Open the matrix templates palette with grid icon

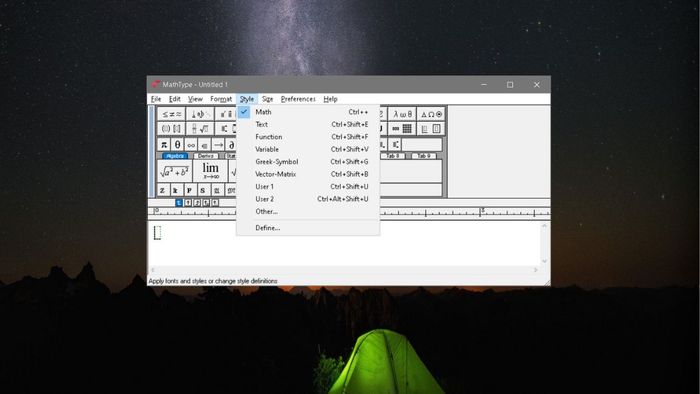pos(403,129)
